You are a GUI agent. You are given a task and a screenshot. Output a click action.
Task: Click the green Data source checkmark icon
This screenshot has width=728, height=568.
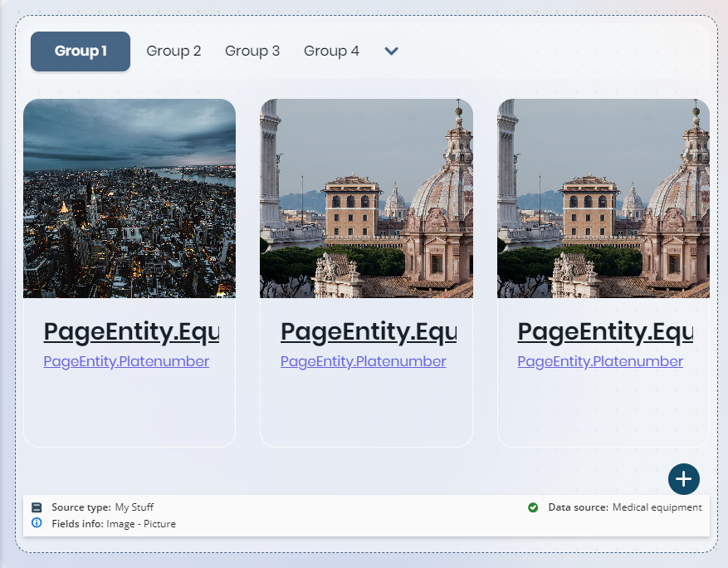[533, 507]
